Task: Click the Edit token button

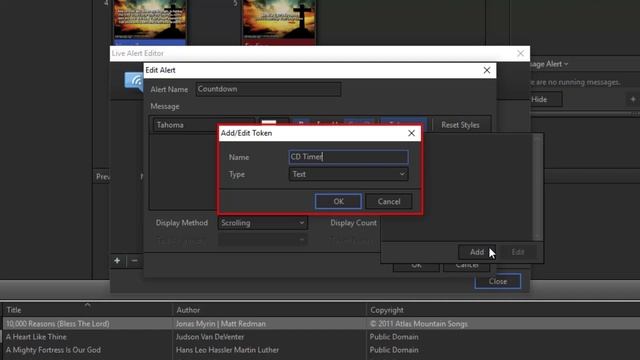Action: pos(518,252)
